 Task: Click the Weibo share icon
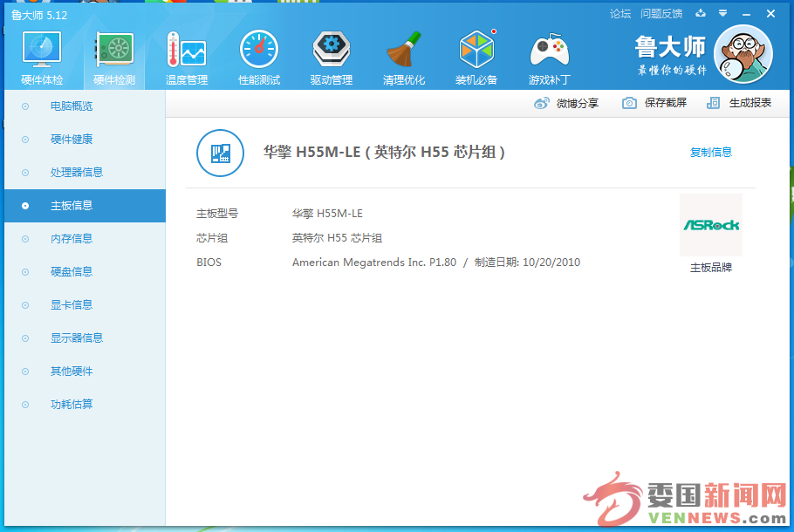[541, 103]
